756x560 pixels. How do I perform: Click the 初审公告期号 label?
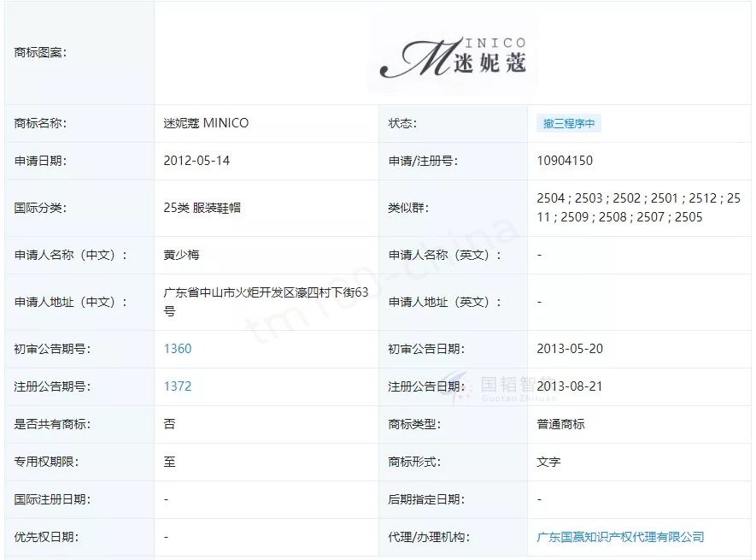[53, 349]
